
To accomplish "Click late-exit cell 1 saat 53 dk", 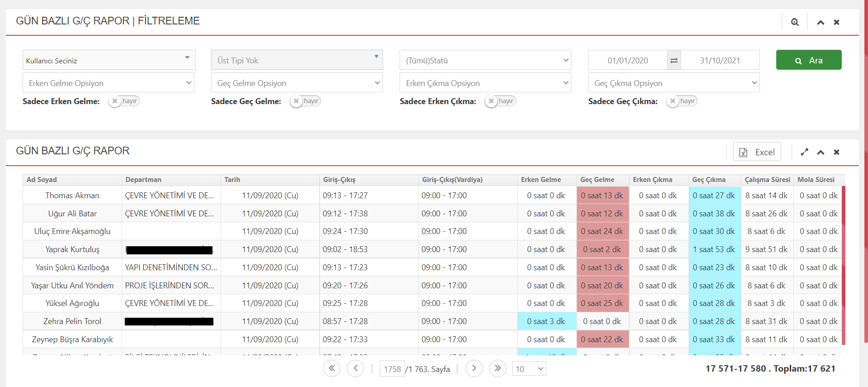I will click(714, 249).
